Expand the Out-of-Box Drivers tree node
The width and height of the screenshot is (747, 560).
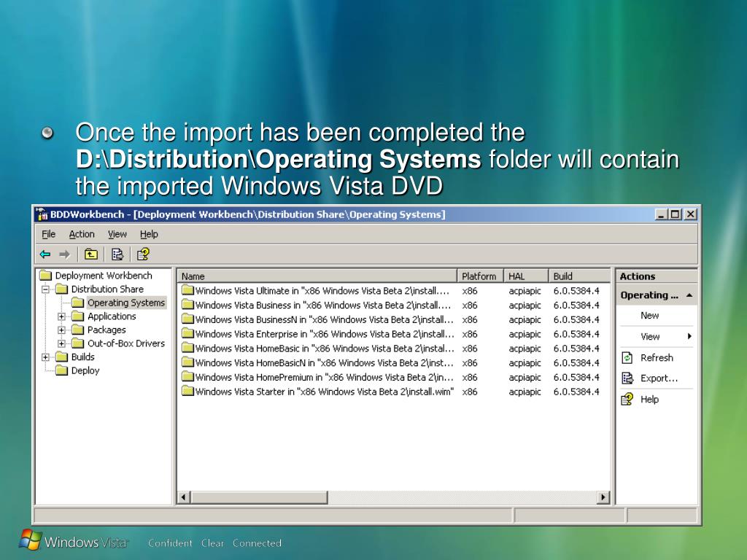[61, 343]
